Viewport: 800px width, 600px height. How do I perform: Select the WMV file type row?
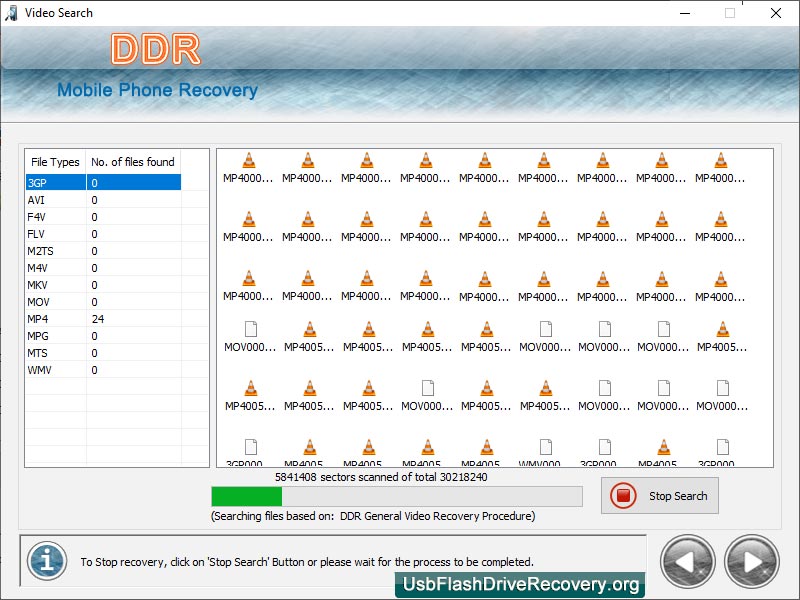click(x=104, y=370)
